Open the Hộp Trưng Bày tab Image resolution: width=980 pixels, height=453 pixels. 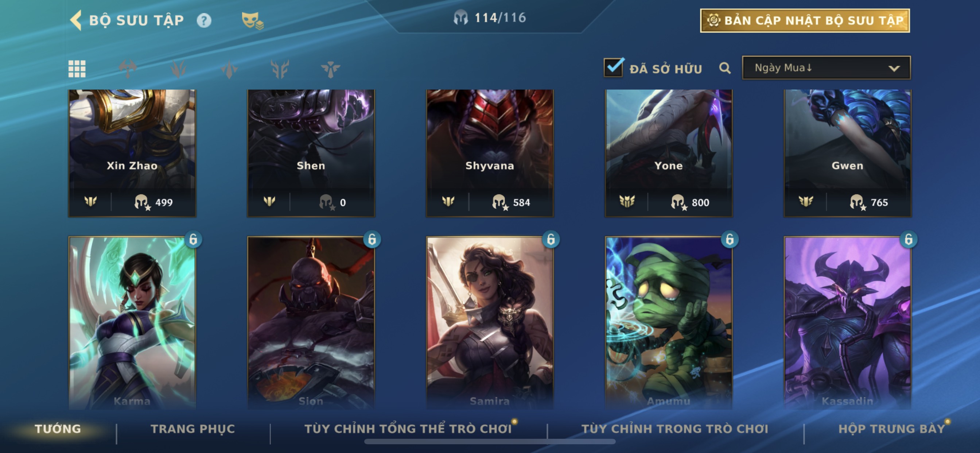coord(892,429)
